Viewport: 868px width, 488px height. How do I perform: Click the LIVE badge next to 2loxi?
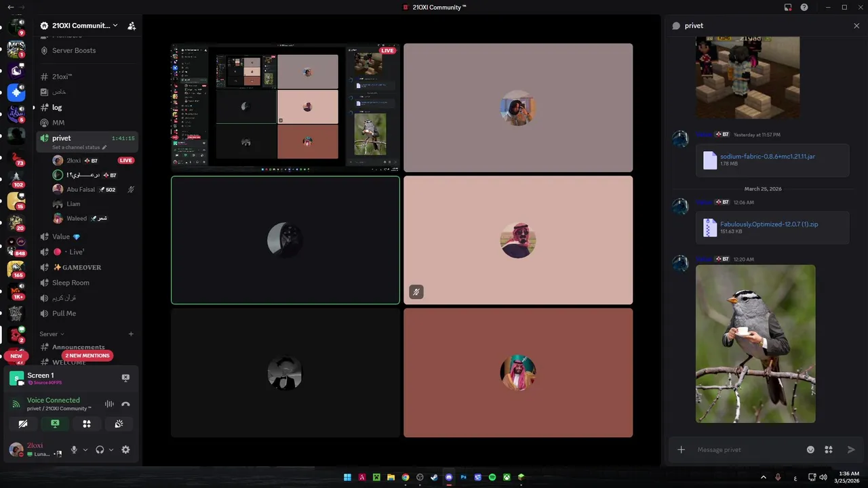[126, 161]
